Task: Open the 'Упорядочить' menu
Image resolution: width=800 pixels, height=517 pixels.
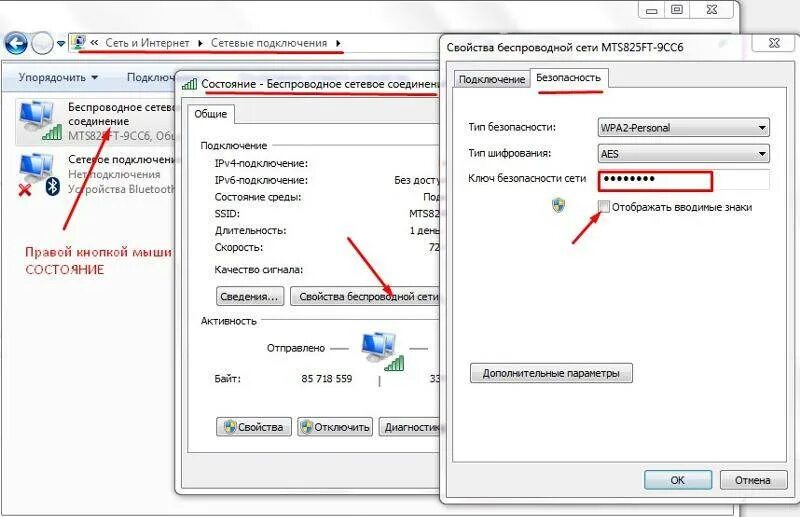Action: coord(58,78)
